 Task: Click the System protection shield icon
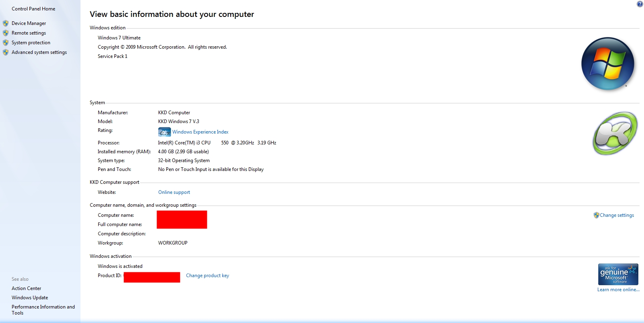coord(6,43)
